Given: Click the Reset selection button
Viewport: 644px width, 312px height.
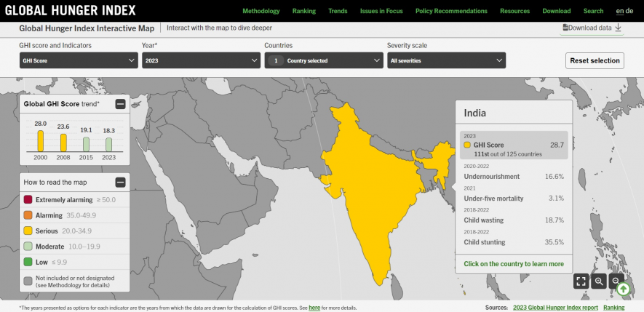Looking at the screenshot, I should [595, 60].
